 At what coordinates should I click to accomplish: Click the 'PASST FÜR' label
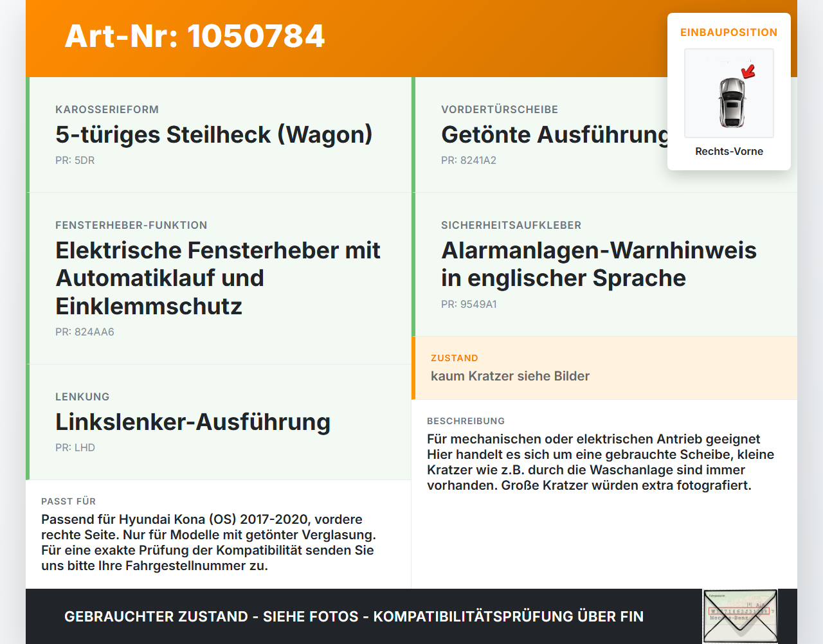[68, 501]
